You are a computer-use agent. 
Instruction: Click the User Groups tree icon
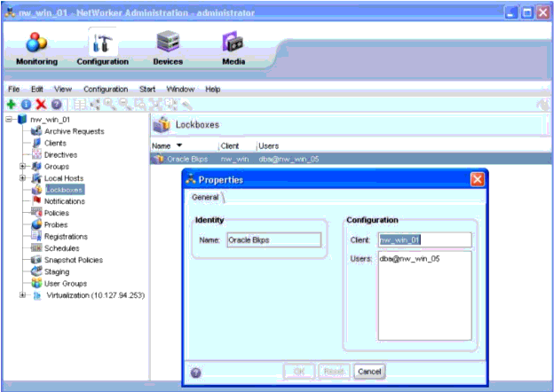coord(36,283)
